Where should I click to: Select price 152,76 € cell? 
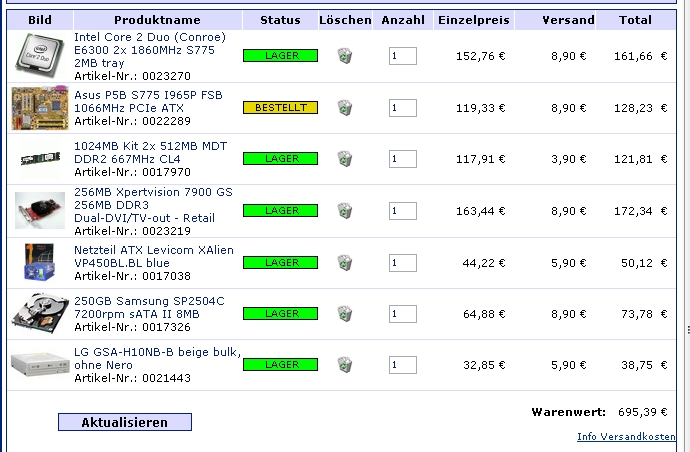(481, 56)
